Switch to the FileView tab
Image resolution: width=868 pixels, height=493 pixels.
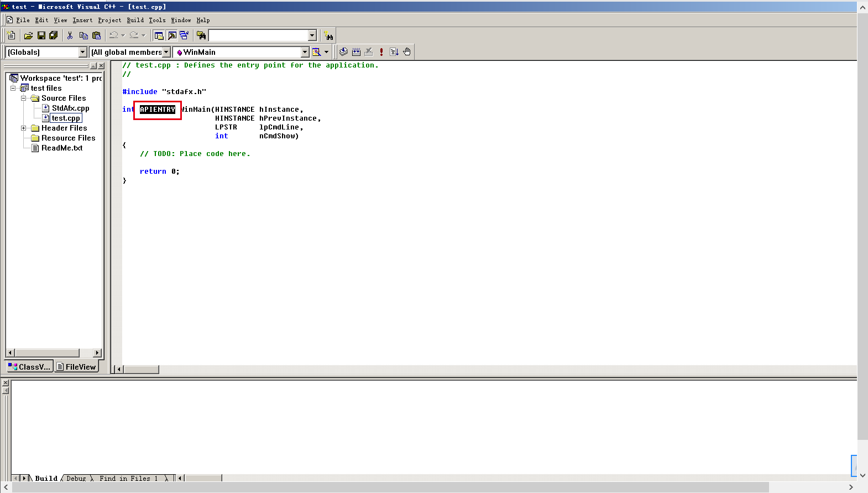tap(76, 367)
